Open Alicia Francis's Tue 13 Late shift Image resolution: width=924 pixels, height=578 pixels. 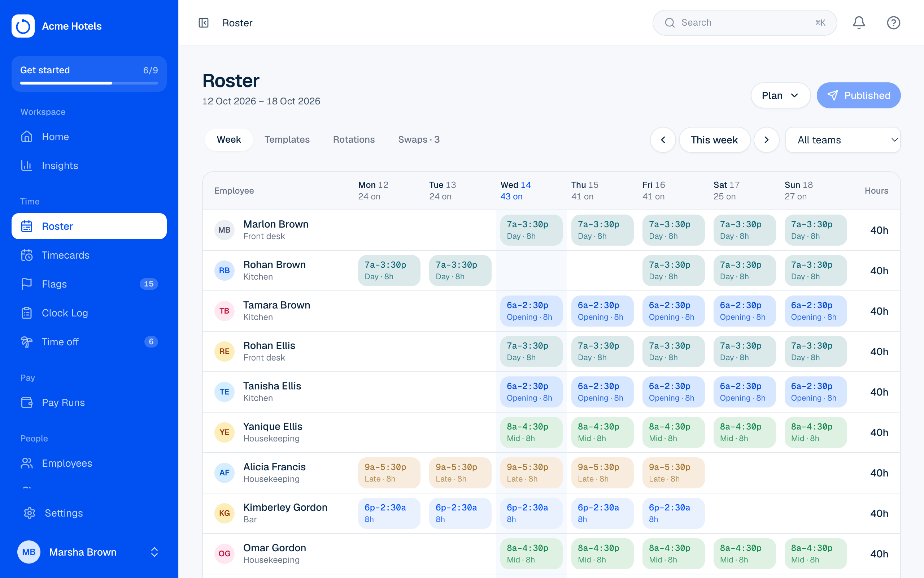click(x=460, y=473)
